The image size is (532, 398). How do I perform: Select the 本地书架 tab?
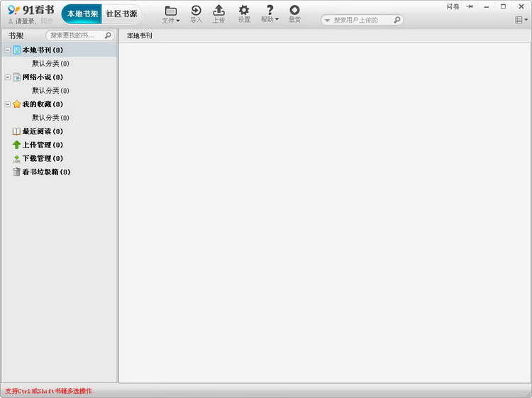(x=82, y=14)
